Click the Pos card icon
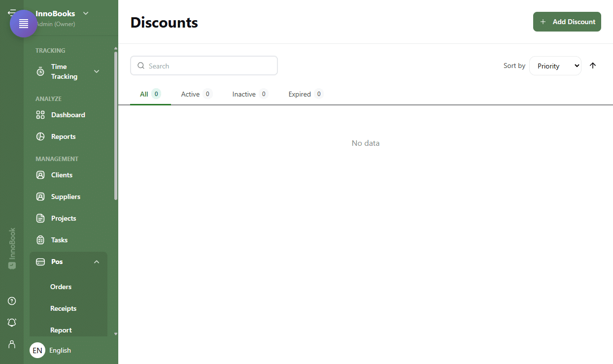This screenshot has height=364, width=613. 40,262
